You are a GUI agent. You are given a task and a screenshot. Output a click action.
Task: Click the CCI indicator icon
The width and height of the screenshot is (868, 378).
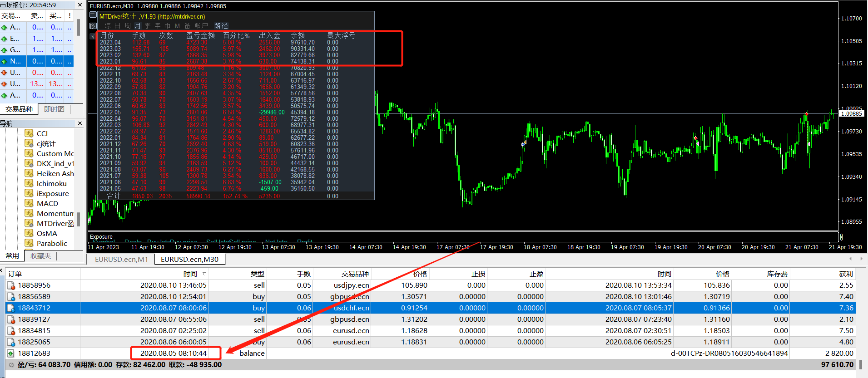[x=29, y=133]
